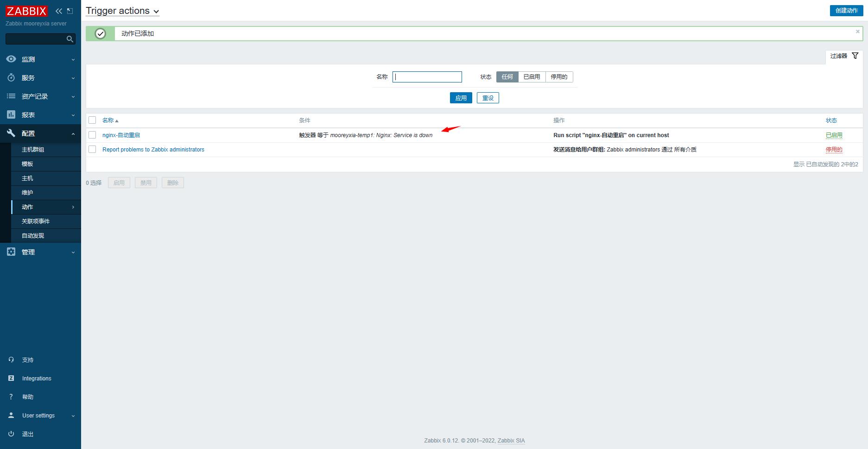Select checkbox for nginx-自动重启 row
Screen dimensions: 868x449
pos(92,135)
